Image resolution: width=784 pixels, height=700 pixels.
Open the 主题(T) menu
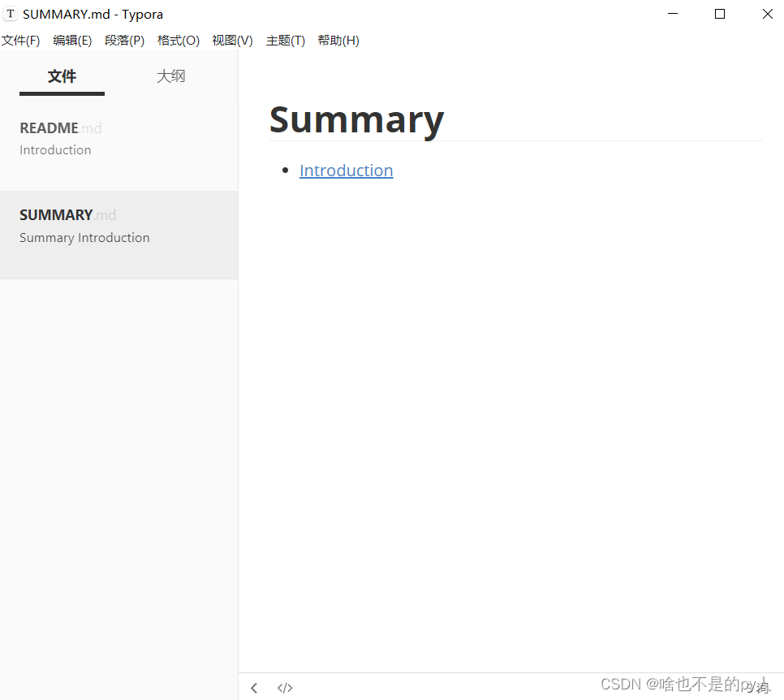click(x=285, y=41)
